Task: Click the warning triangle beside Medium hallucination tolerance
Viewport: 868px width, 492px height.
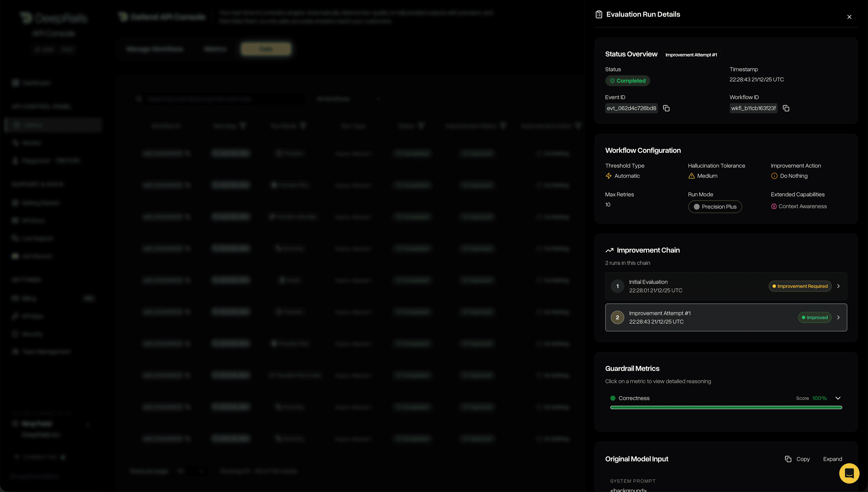Action: [x=691, y=176]
